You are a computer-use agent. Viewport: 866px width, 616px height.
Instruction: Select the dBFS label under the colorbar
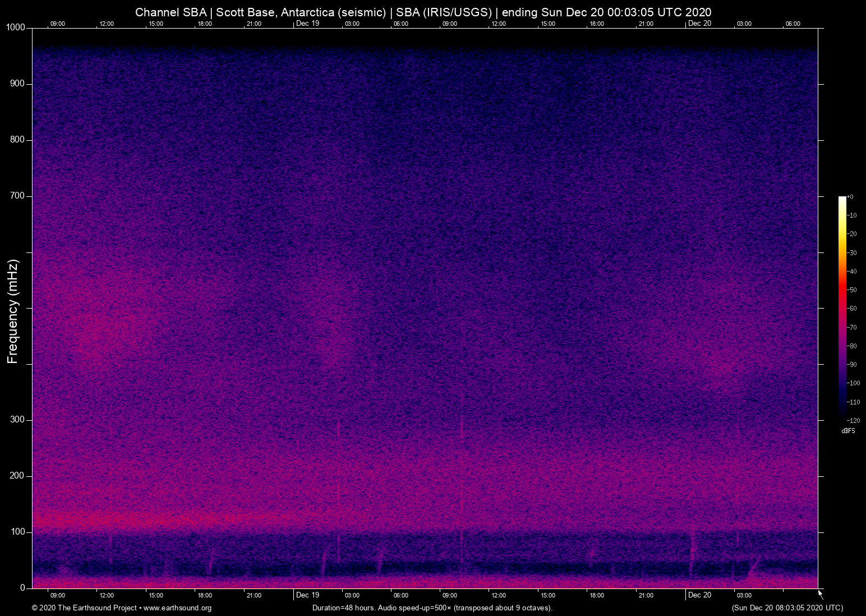point(847,431)
